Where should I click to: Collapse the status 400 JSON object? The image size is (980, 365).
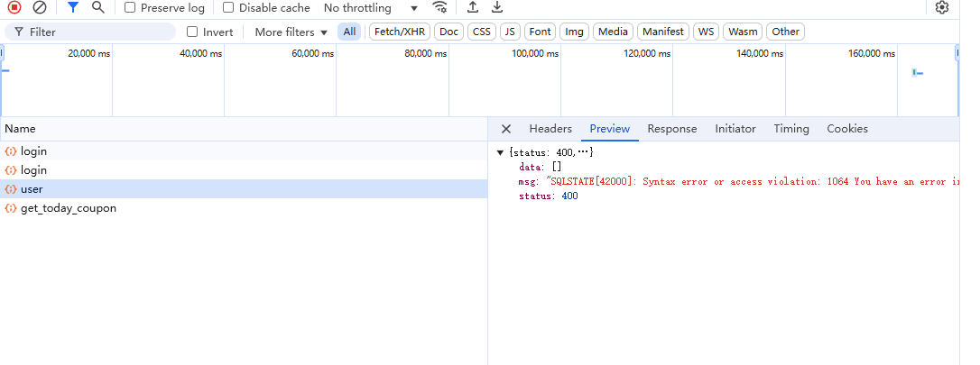point(501,152)
